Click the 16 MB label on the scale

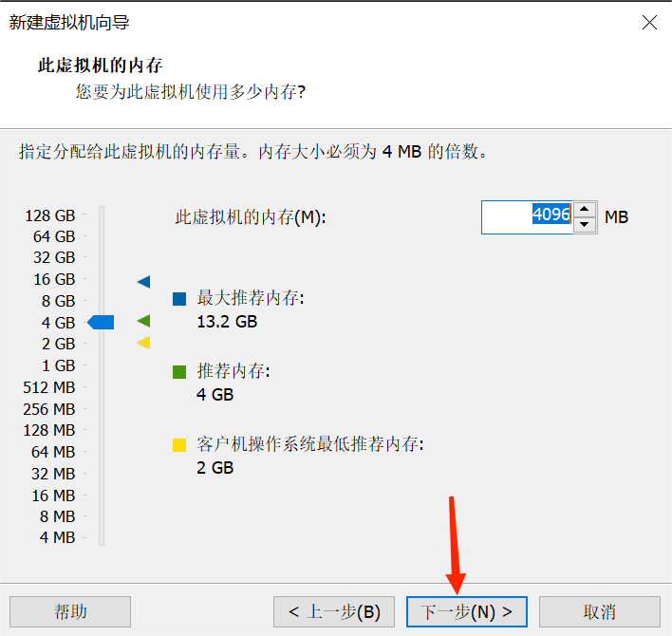(53, 496)
